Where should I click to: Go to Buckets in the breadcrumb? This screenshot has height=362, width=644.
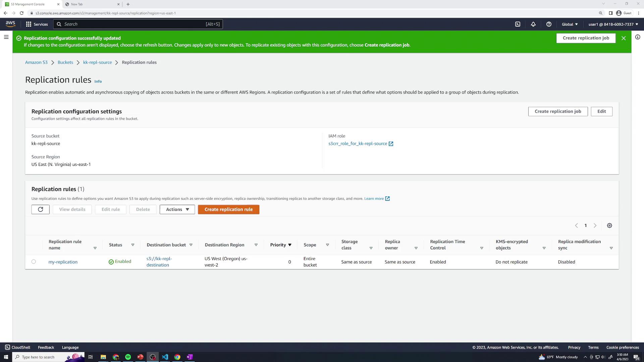click(x=65, y=62)
